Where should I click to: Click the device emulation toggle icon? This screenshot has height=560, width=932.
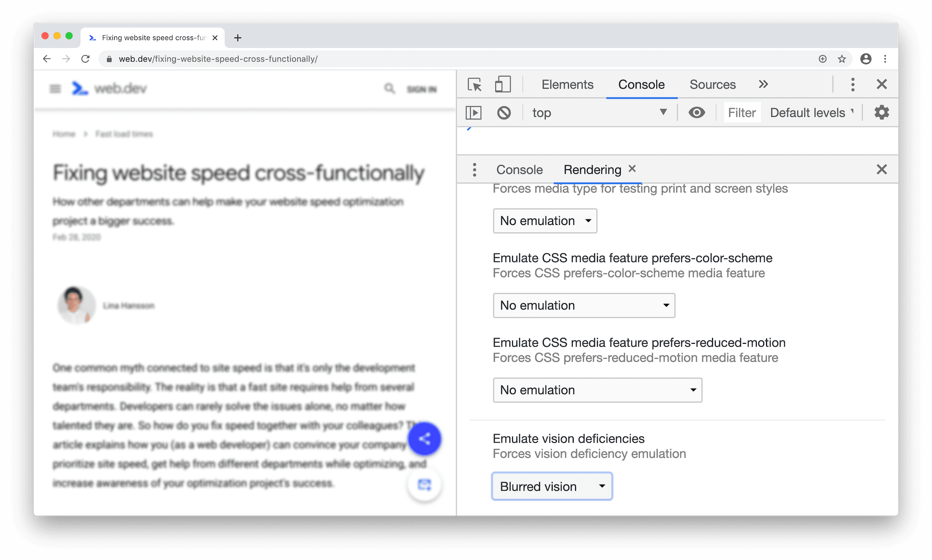(x=503, y=84)
